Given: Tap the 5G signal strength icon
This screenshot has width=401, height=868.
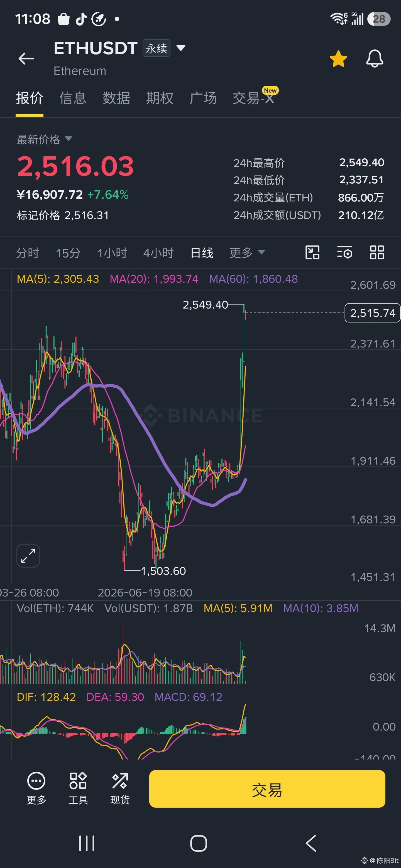Looking at the screenshot, I should (358, 19).
